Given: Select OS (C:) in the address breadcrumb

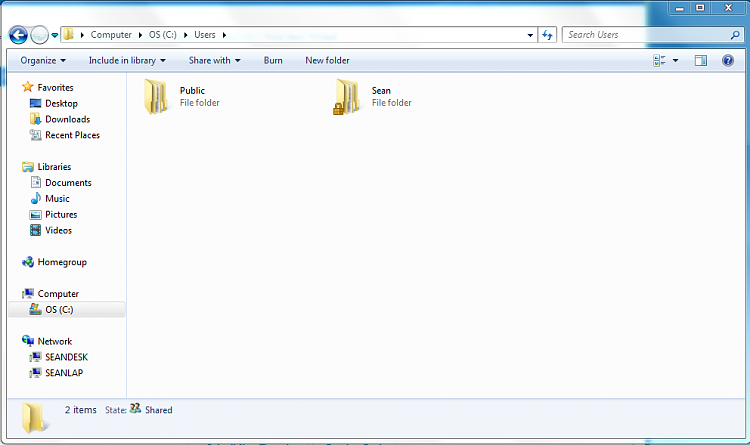Looking at the screenshot, I should 163,35.
